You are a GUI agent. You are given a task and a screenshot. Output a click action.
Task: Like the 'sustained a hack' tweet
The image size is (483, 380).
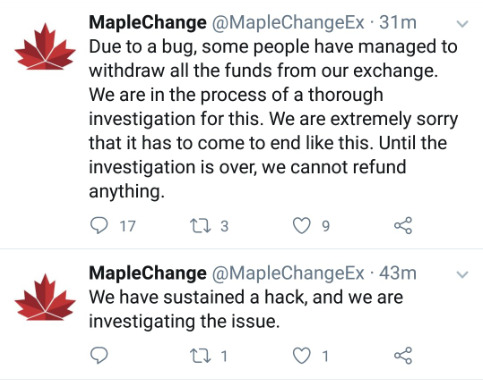click(x=301, y=356)
